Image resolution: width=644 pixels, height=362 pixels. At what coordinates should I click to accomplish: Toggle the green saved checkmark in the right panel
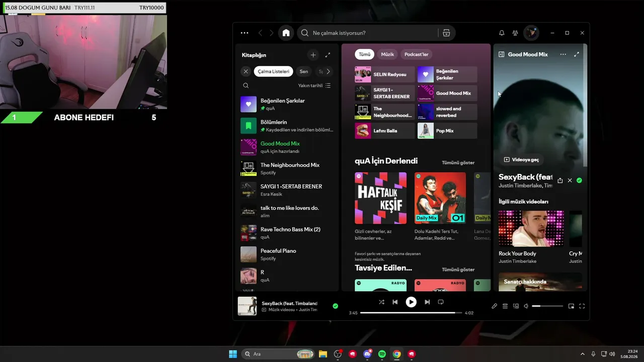tap(579, 180)
